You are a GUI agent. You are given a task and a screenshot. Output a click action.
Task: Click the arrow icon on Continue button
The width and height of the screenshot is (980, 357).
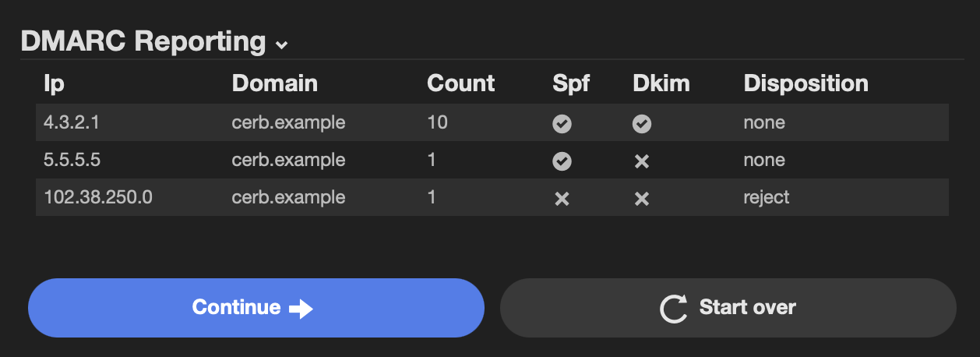[x=301, y=309]
